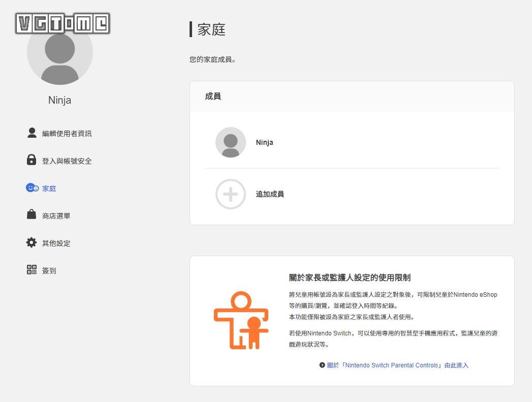Click the plus circle icon to add member
Viewport: 532px width, 402px height.
230,194
